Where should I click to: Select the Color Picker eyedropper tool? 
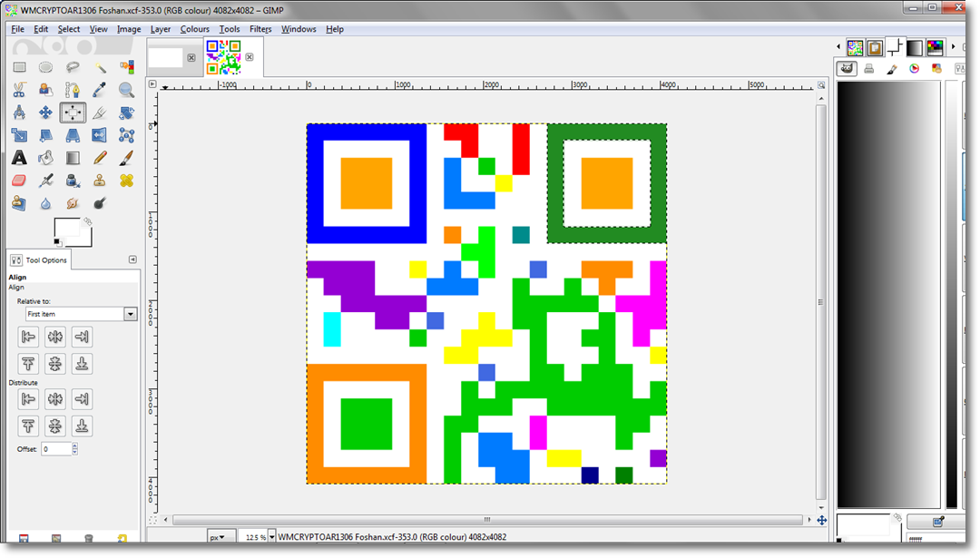(100, 90)
